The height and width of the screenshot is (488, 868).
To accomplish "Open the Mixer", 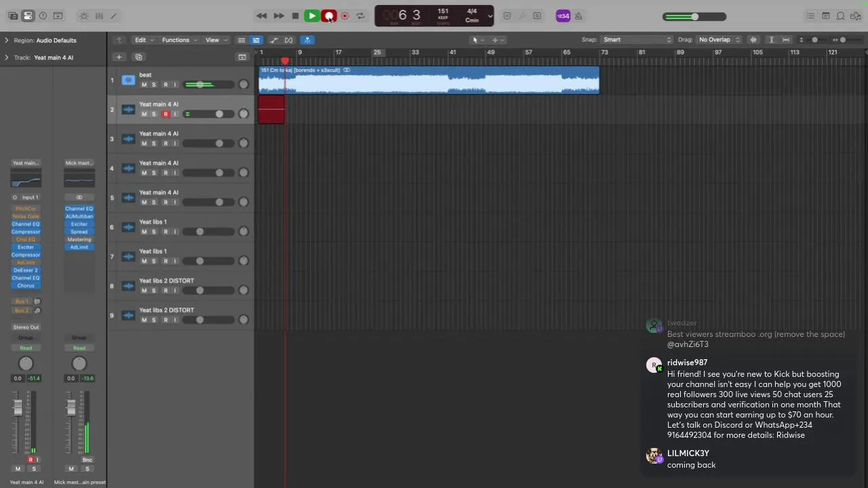I will coord(99,16).
